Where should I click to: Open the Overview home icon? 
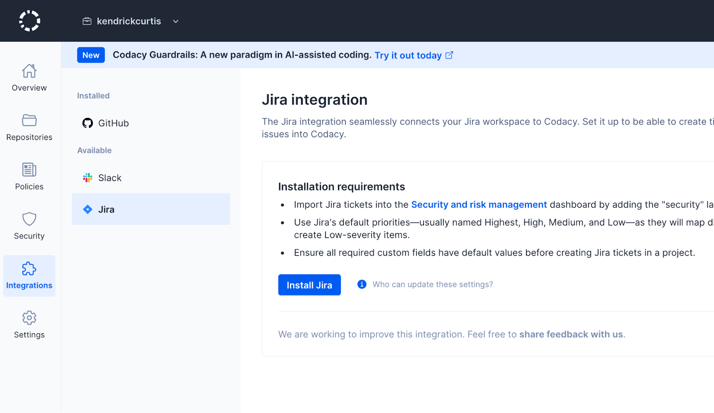coord(29,71)
